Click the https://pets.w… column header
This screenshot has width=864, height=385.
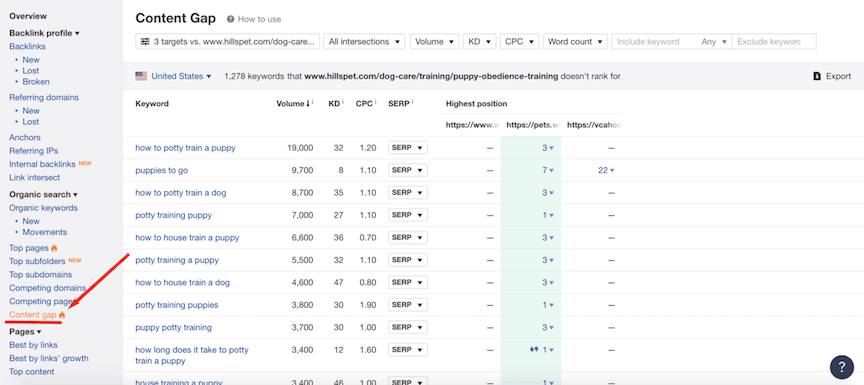click(531, 125)
